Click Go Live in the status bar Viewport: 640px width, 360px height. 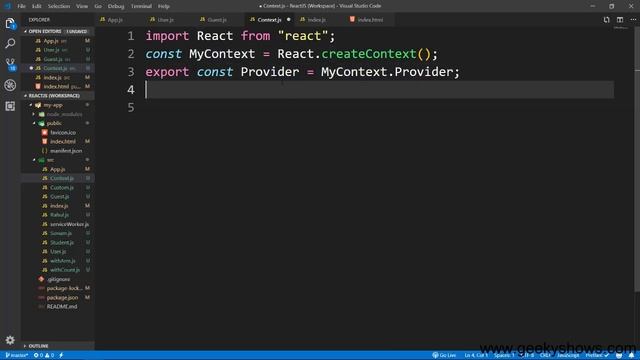(x=444, y=356)
